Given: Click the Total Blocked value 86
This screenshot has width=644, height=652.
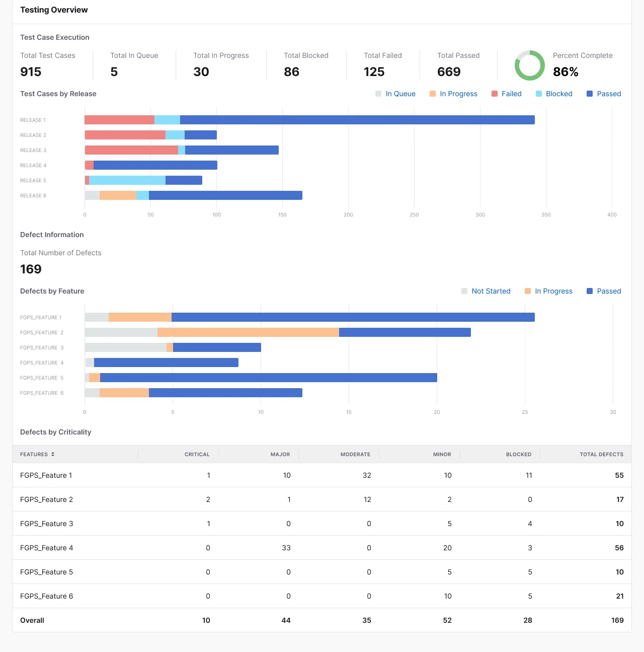Looking at the screenshot, I should (x=292, y=71).
